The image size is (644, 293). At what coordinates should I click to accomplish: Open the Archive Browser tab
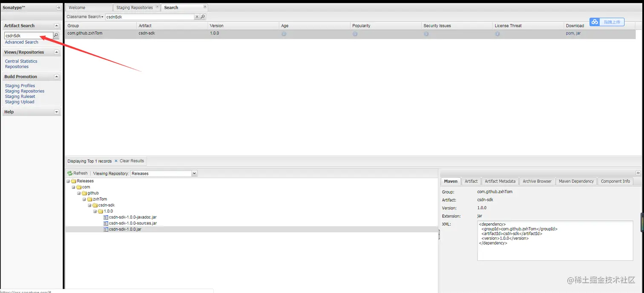[x=537, y=181]
